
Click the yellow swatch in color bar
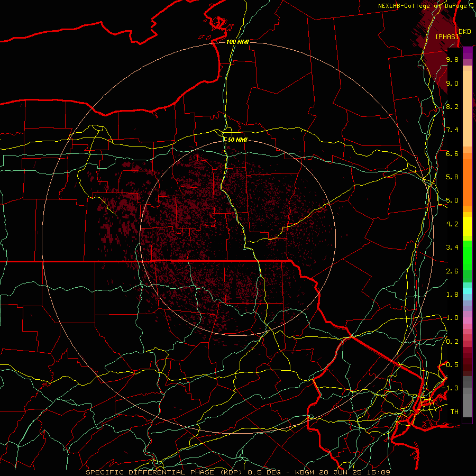coord(467,226)
